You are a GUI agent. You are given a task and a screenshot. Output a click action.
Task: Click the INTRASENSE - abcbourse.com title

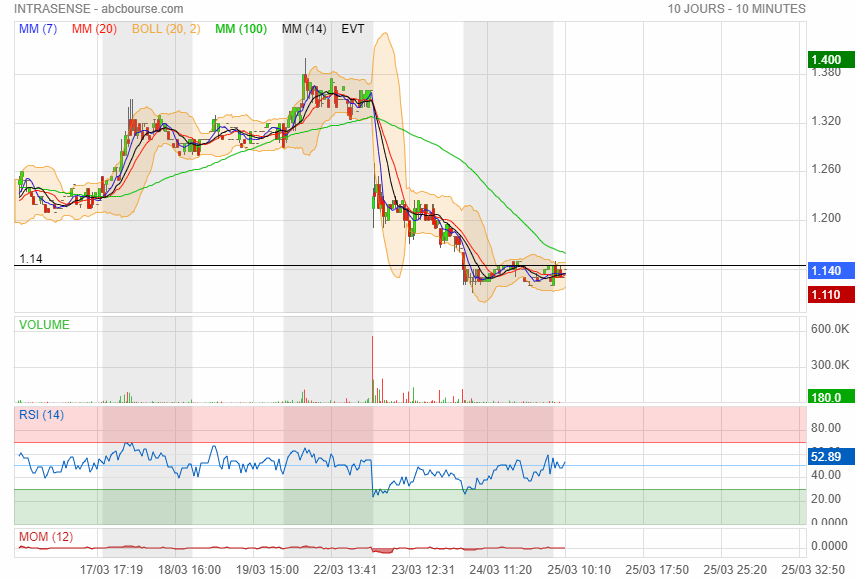[99, 9]
